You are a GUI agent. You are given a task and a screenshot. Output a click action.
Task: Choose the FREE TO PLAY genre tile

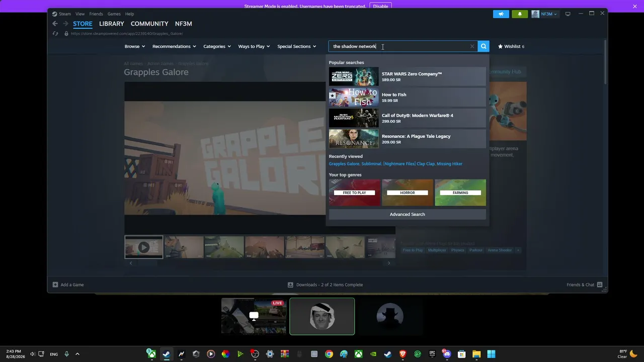click(x=355, y=193)
